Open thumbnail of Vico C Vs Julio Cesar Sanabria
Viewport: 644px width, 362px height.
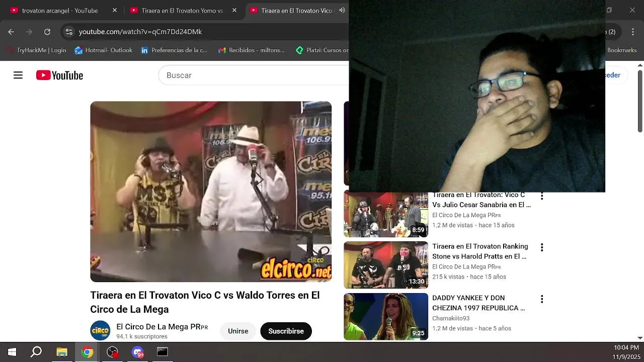point(386,215)
